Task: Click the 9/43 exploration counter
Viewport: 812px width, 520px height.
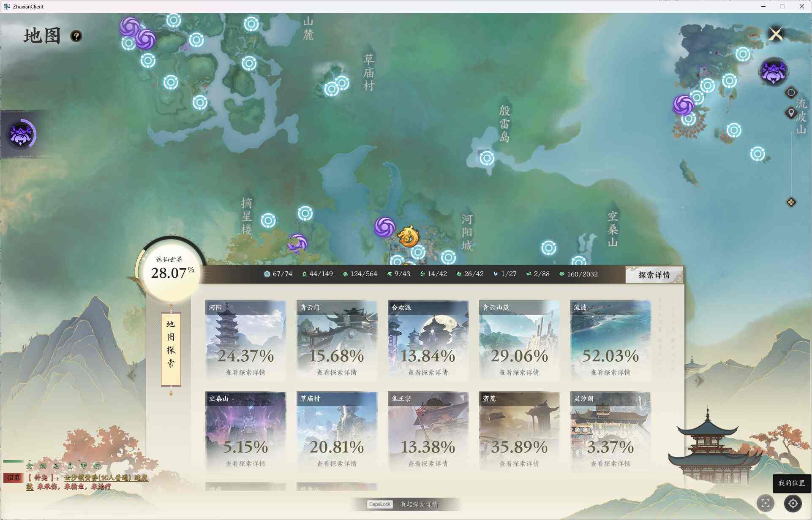Action: [x=398, y=274]
